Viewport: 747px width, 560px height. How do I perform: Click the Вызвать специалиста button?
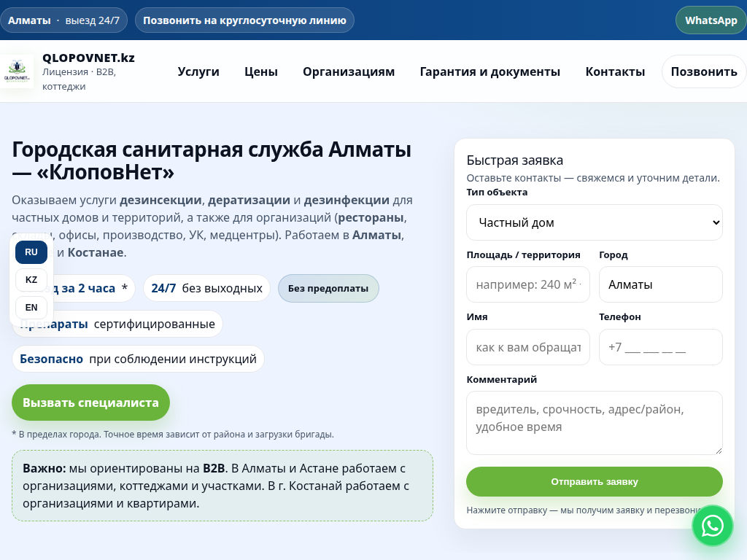(x=90, y=402)
